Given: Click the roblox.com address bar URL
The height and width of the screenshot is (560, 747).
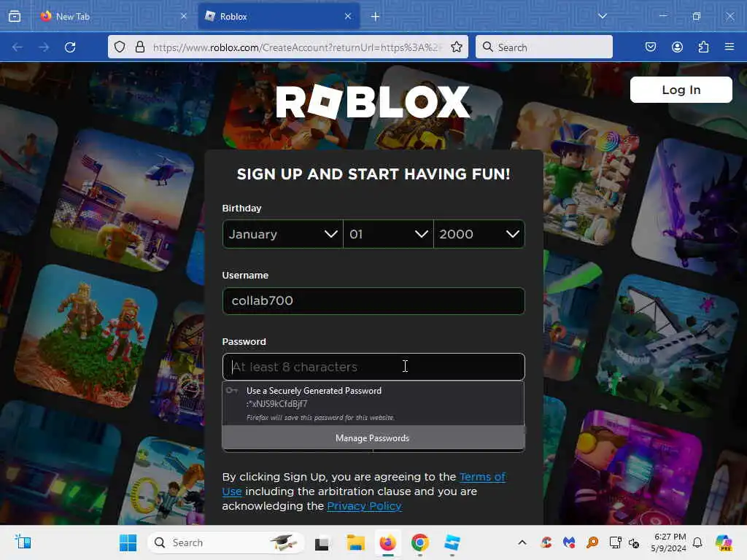Looking at the screenshot, I should point(298,47).
